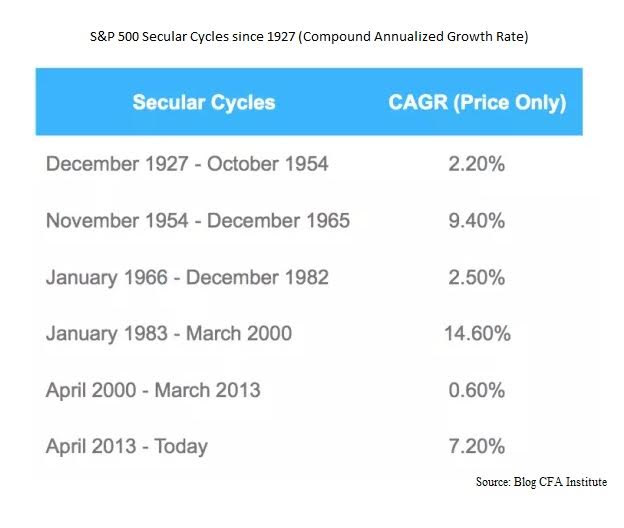The height and width of the screenshot is (528, 624).
Task: Select the April 2000 - March 2013 cycle
Action: (x=153, y=390)
